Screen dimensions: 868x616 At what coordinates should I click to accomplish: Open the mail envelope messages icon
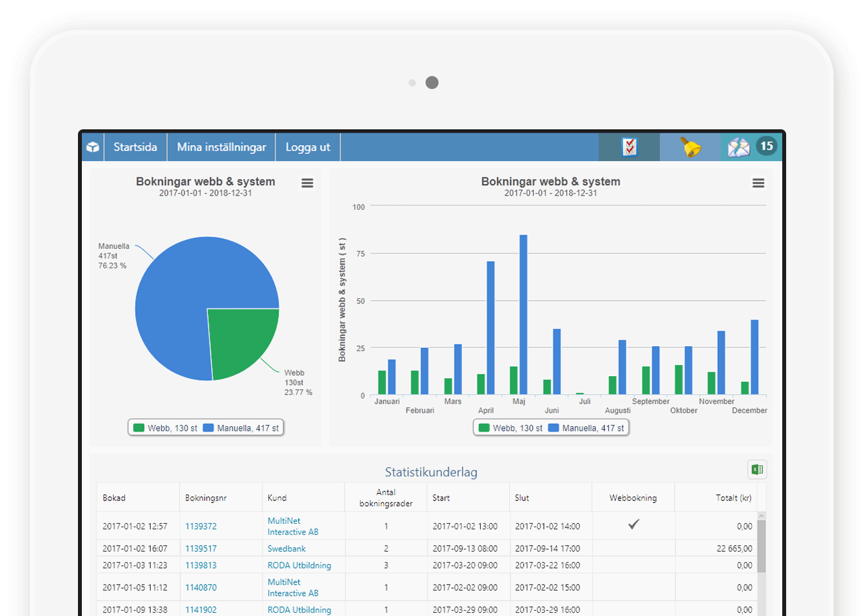[x=738, y=148]
